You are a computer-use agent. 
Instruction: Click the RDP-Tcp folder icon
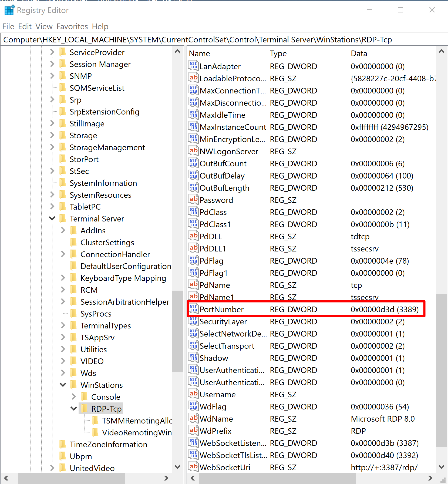tap(84, 408)
